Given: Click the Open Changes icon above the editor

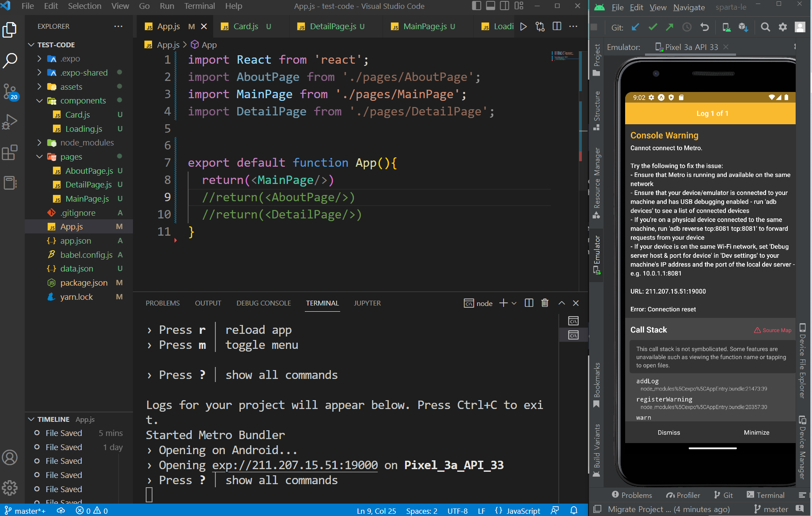Looking at the screenshot, I should tap(540, 27).
